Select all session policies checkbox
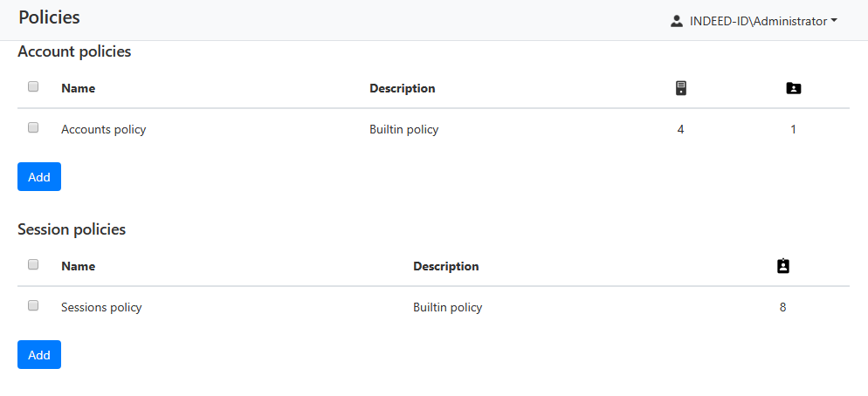Viewport: 868px width, 396px height. [33, 264]
